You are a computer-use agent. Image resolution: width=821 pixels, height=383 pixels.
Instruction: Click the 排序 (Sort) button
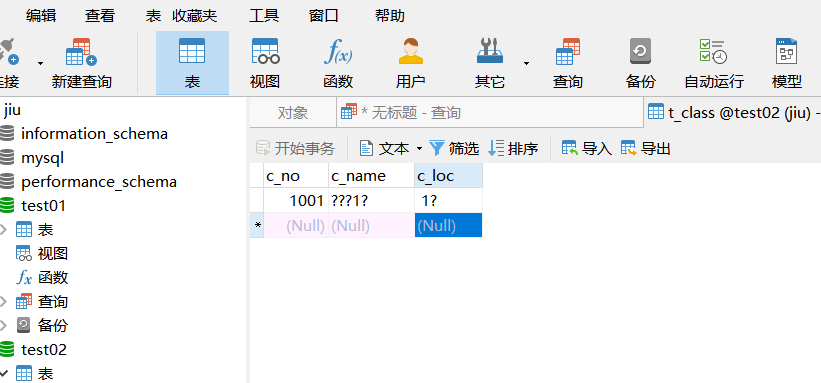pyautogui.click(x=513, y=149)
